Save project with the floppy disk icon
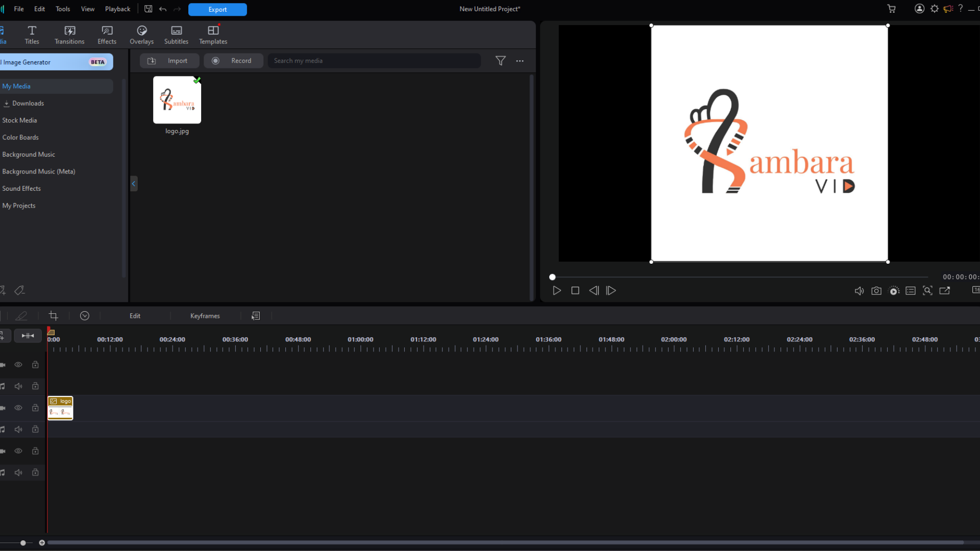Viewport: 980px width, 551px height. pos(148,9)
